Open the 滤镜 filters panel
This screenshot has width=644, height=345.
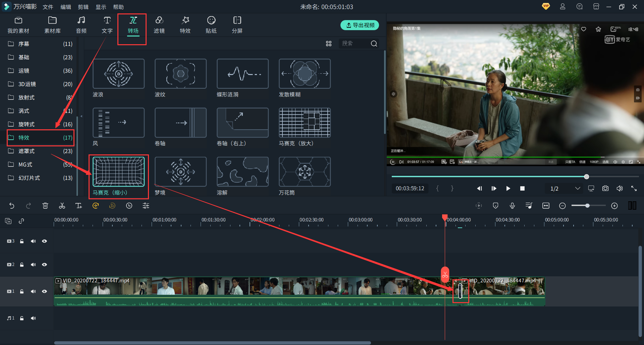tap(159, 25)
